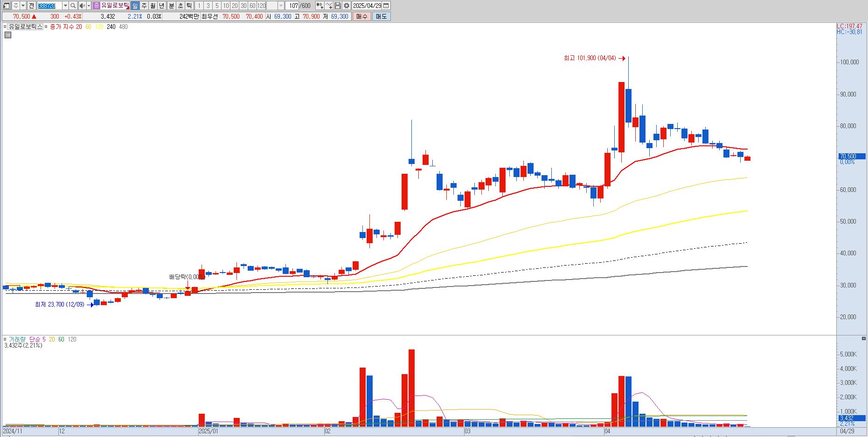Select the 120 interval tab

261,6
